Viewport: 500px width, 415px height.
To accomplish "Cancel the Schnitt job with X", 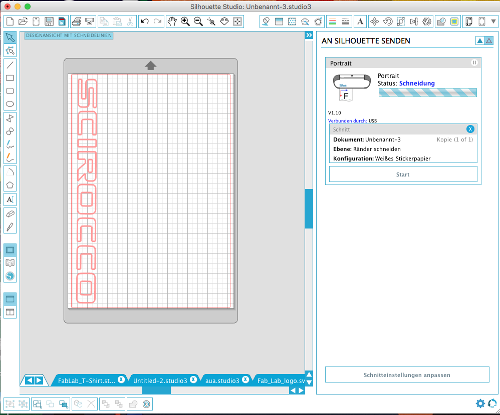I will [470, 129].
